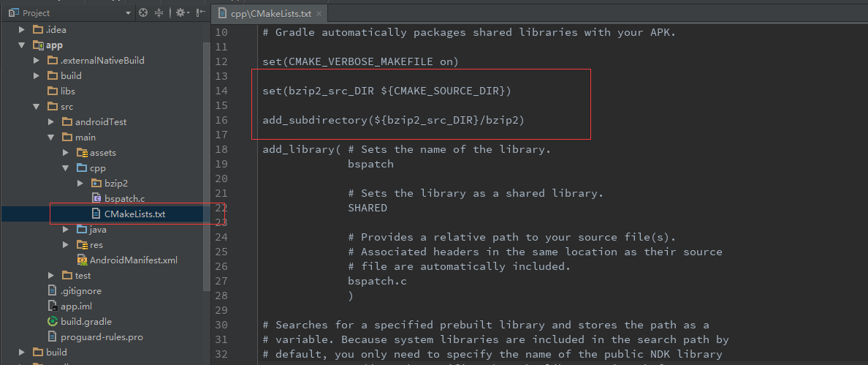Collapse the app module

pos(23,45)
